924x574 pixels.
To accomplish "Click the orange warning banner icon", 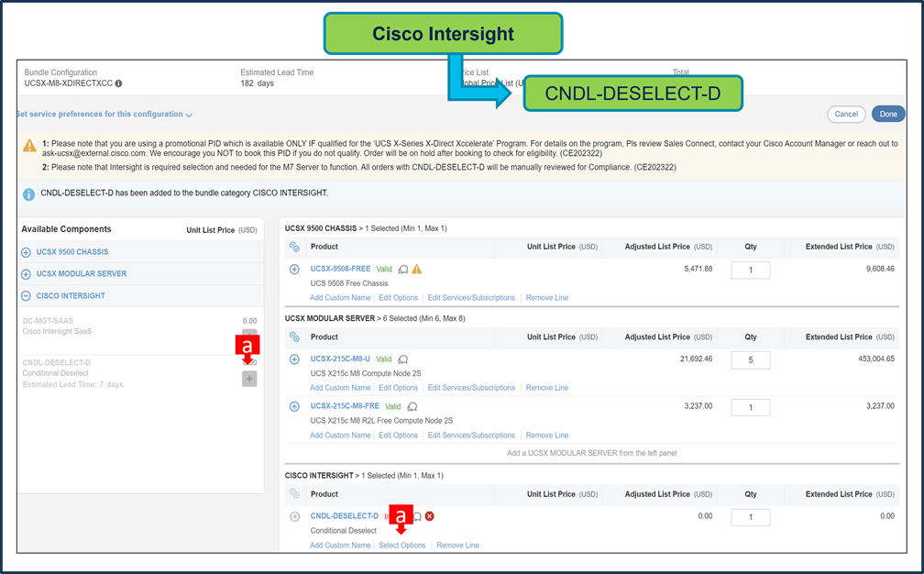I will (x=29, y=146).
